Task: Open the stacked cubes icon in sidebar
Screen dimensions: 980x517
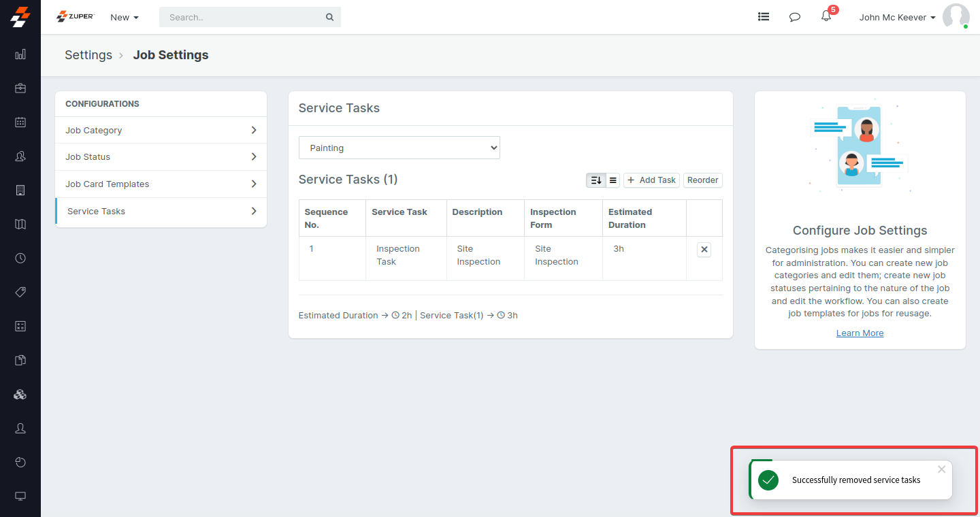Action: [x=20, y=394]
